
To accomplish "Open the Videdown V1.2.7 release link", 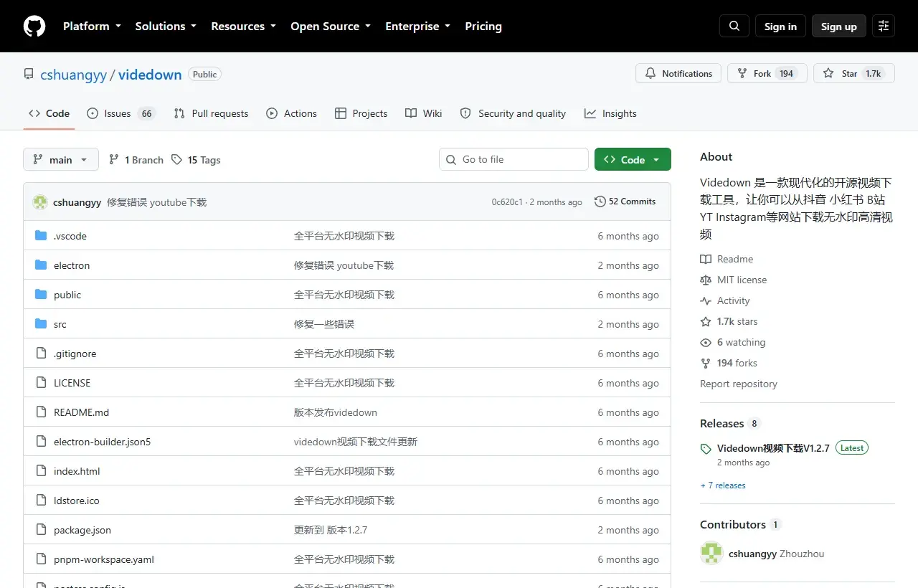I will pyautogui.click(x=773, y=448).
